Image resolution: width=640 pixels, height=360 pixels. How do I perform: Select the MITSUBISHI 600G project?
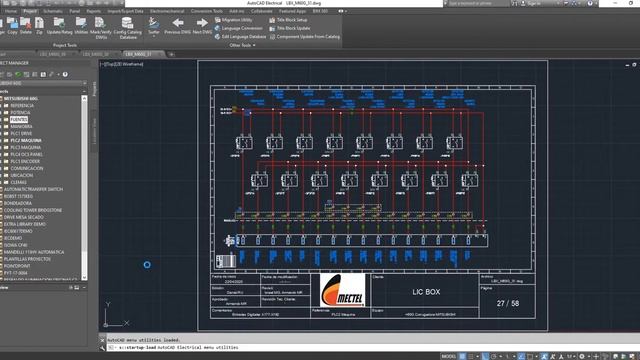pyautogui.click(x=21, y=98)
